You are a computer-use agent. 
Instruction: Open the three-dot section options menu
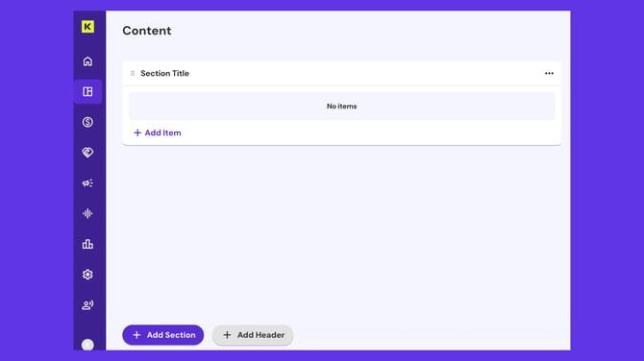pos(549,73)
